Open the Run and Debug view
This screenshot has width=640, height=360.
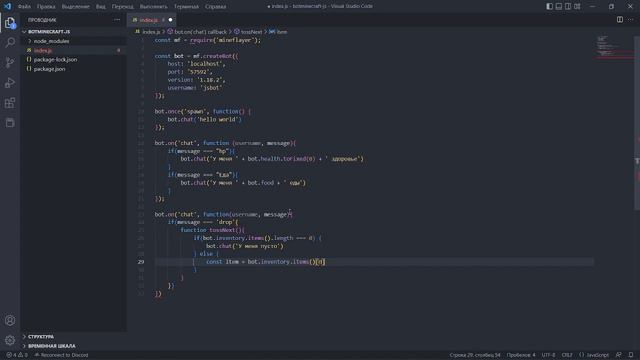(10, 82)
